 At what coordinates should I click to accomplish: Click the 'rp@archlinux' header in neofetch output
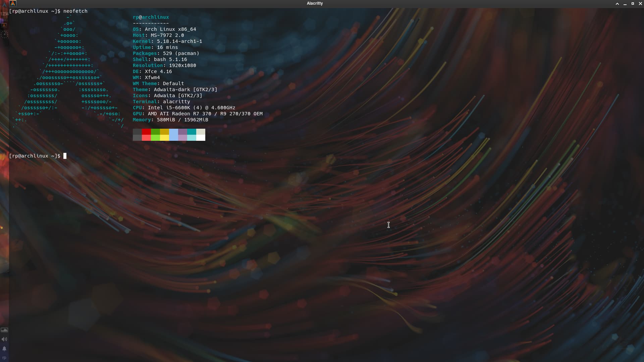pyautogui.click(x=151, y=17)
